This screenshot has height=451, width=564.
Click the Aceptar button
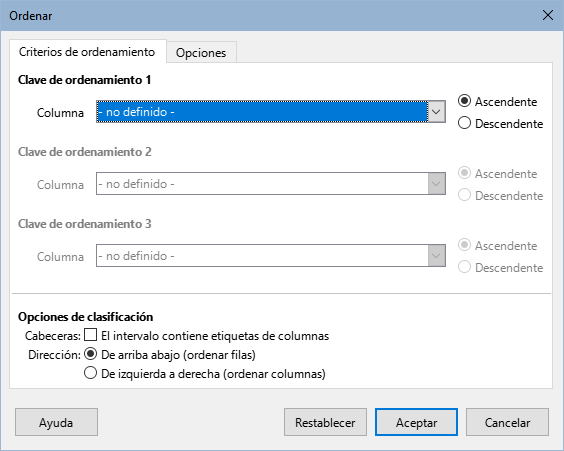pyautogui.click(x=416, y=422)
